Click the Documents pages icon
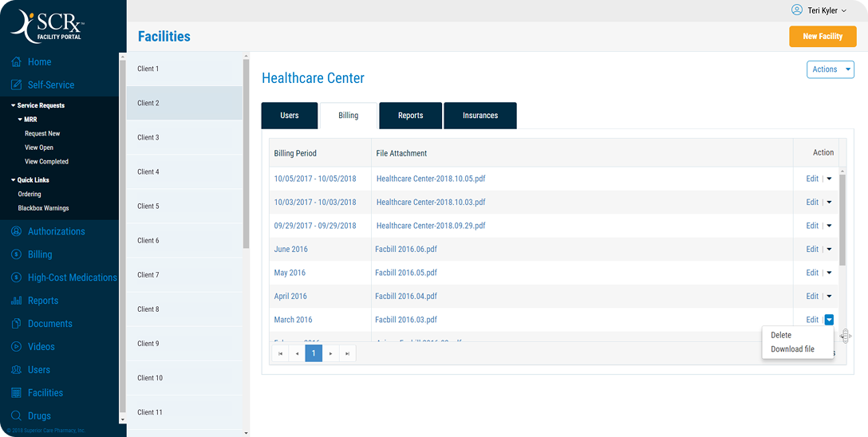868x437 pixels. 17,324
